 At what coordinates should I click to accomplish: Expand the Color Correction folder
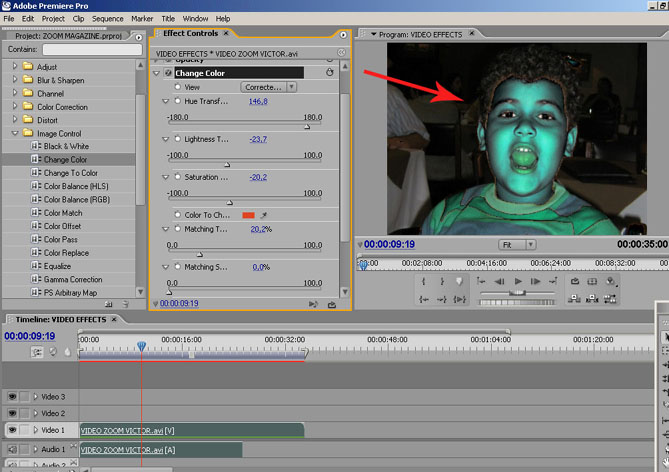15,107
